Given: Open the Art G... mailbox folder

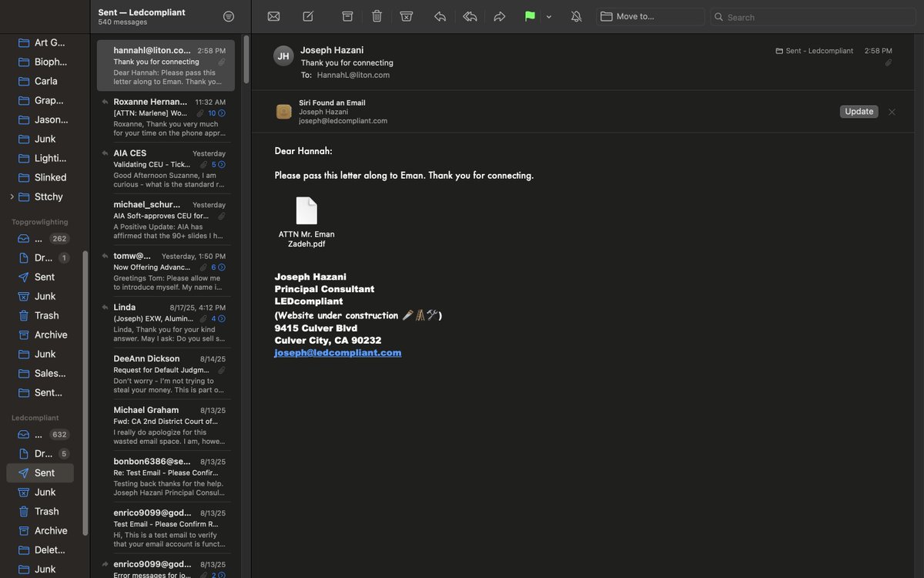Looking at the screenshot, I should coord(43,42).
